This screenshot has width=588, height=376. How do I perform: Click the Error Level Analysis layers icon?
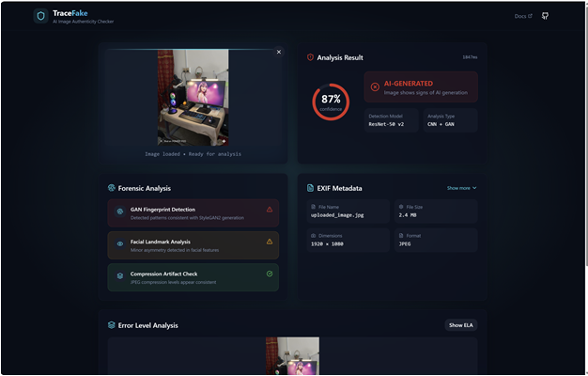pos(112,325)
